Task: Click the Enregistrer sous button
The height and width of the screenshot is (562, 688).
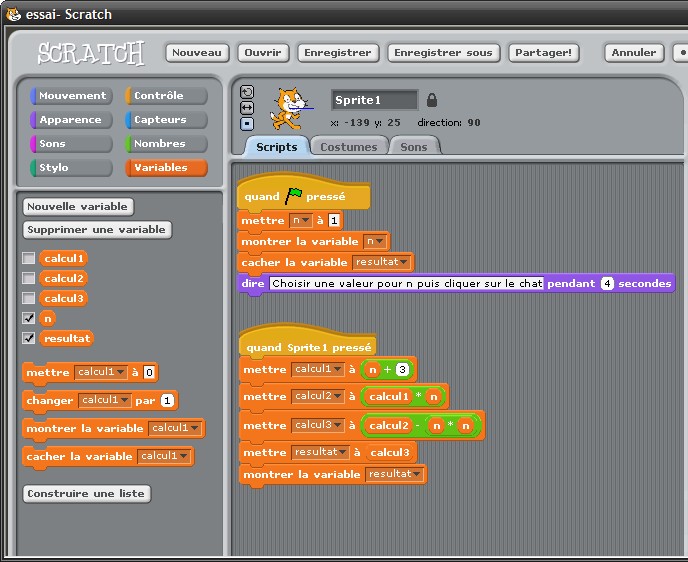Action: 444,53
